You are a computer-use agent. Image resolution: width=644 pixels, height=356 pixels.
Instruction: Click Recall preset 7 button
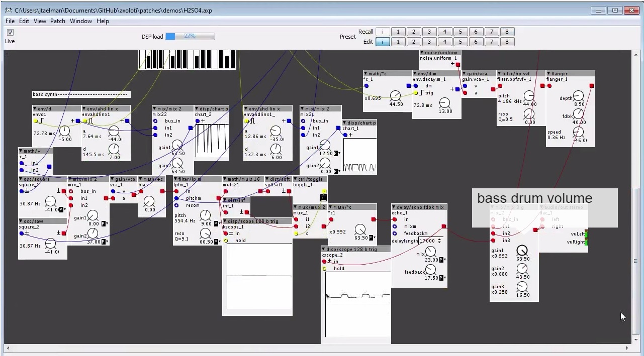click(492, 32)
